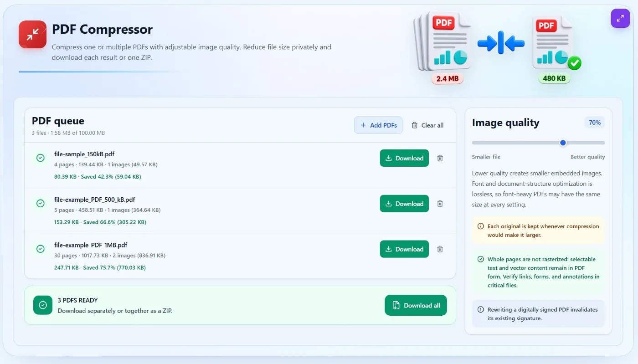Image resolution: width=638 pixels, height=364 pixels.
Task: Click the red PDF Compressor logo icon
Action: click(x=32, y=34)
